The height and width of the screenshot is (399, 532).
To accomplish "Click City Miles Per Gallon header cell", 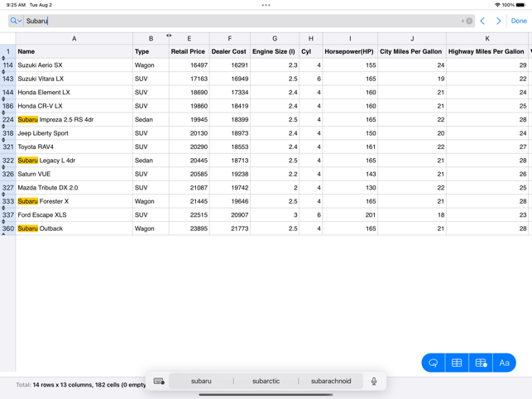I will tap(412, 51).
